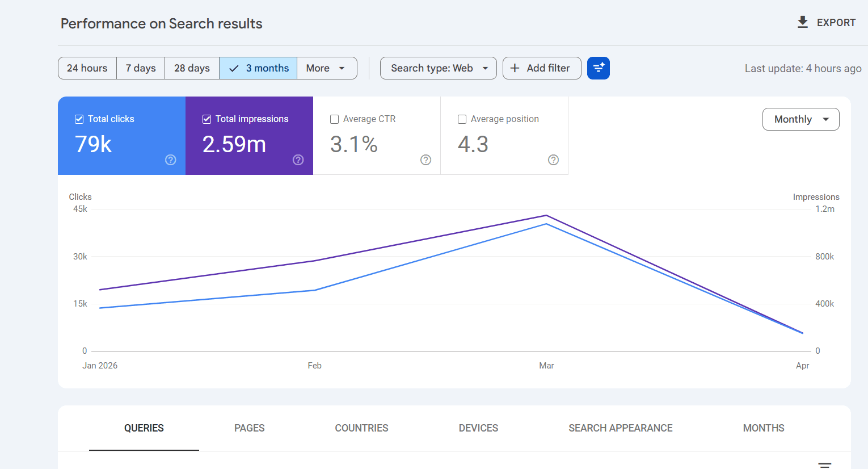The height and width of the screenshot is (469, 868).
Task: Open the Search type: Web dropdown
Action: coord(438,68)
